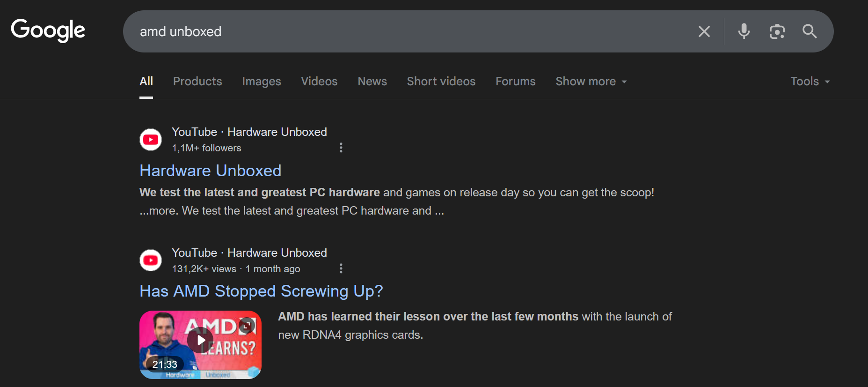Open 'Has AMD Stopped Screwing Up?' link
The height and width of the screenshot is (387, 868).
[x=261, y=291]
